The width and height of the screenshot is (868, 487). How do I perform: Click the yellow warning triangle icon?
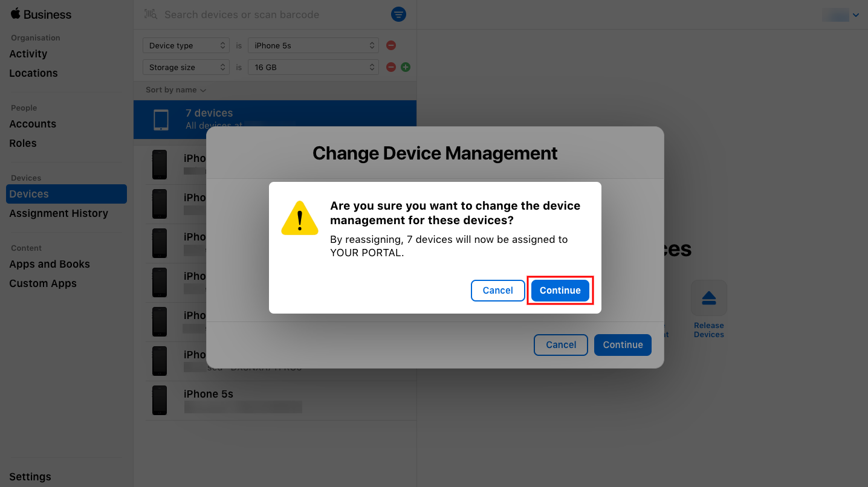pyautogui.click(x=300, y=218)
